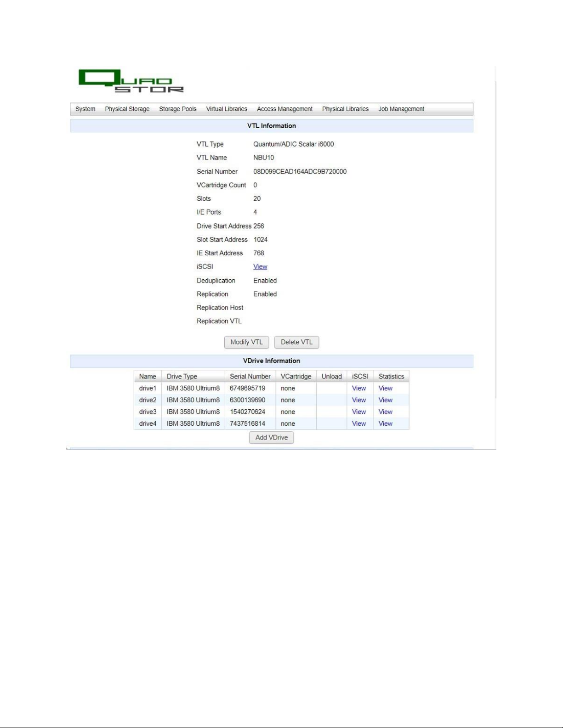
Task: Click the VTL serial number 08D099CEAD164ADC9B720000
Action: point(300,171)
